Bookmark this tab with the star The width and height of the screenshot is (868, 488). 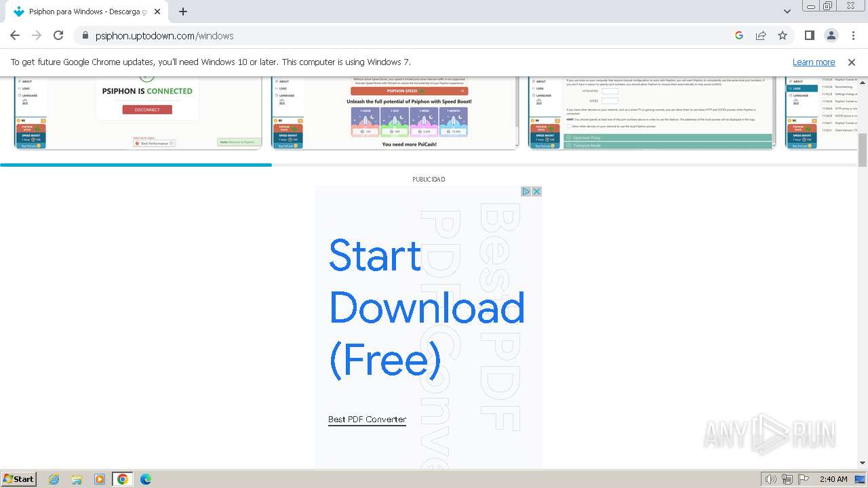point(783,35)
